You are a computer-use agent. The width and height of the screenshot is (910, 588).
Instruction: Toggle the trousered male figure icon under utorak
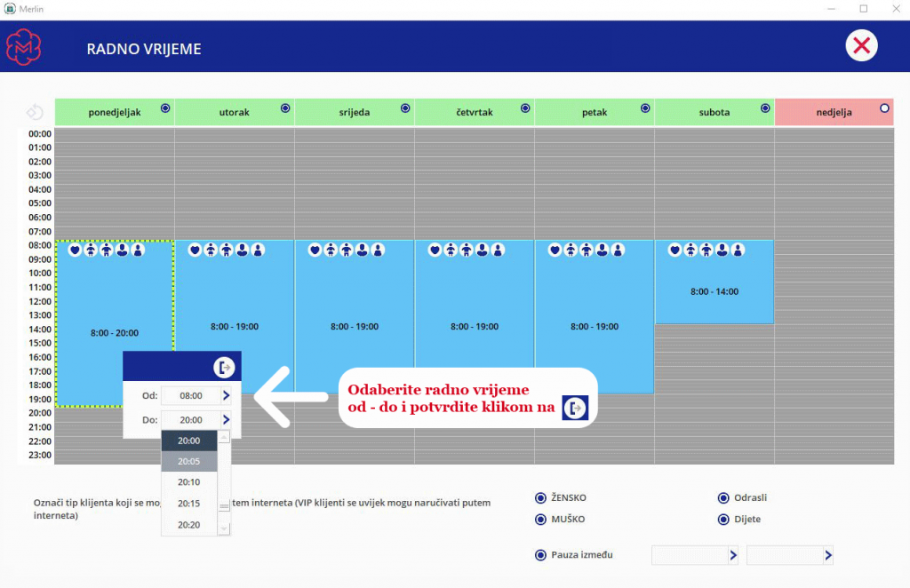pyautogui.click(x=227, y=250)
